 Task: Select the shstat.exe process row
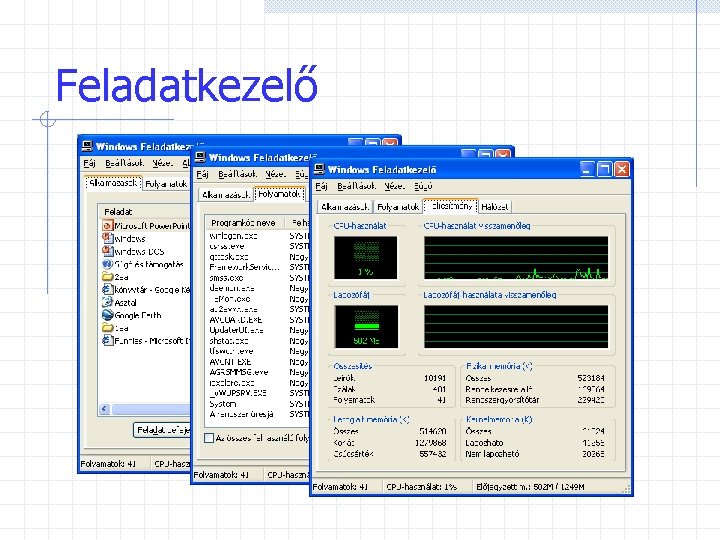click(258, 341)
